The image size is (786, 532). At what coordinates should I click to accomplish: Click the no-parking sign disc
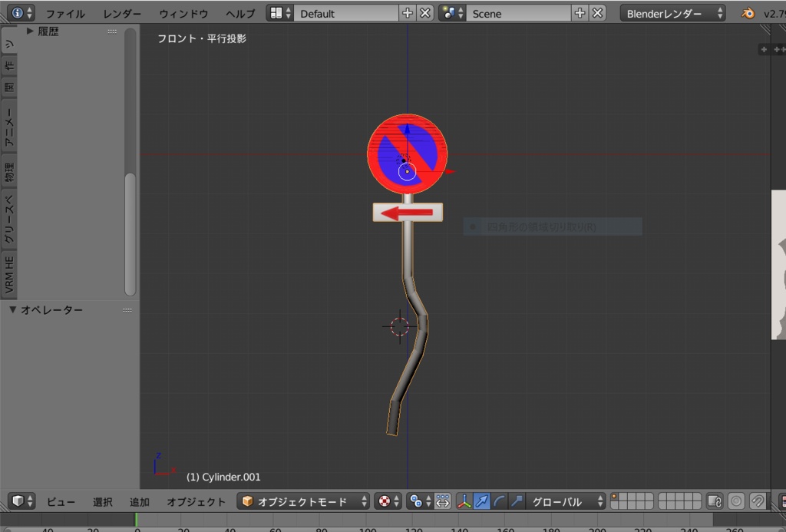point(407,154)
